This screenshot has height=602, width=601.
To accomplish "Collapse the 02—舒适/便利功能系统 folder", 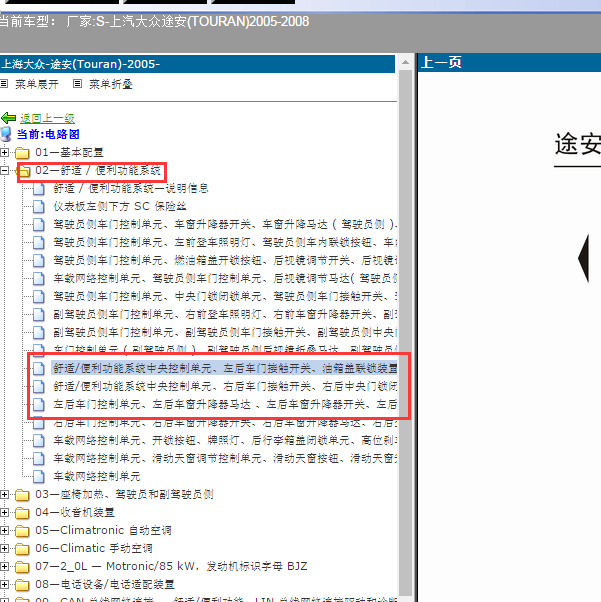I will tap(4, 170).
